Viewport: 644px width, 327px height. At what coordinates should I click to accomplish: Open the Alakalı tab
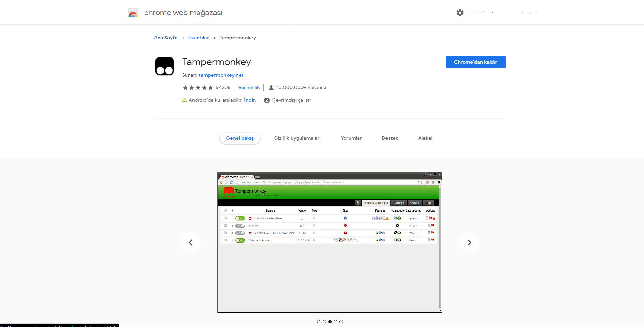[426, 138]
